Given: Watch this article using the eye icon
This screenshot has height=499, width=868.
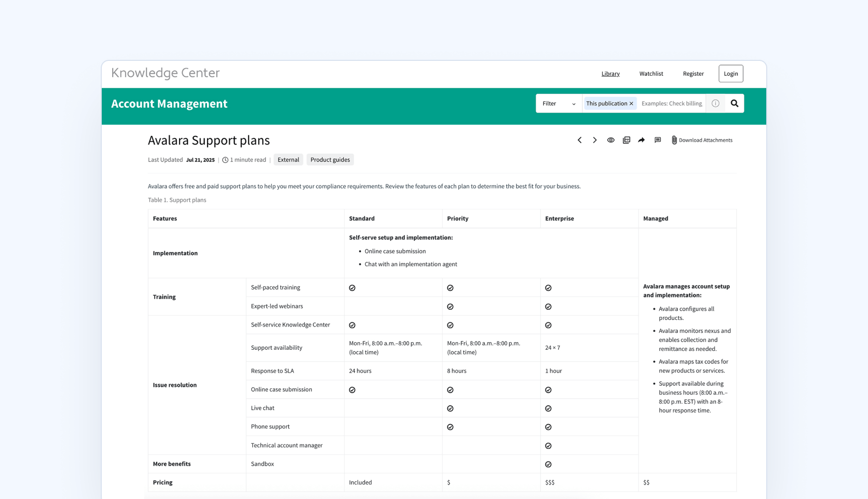Looking at the screenshot, I should [x=611, y=140].
